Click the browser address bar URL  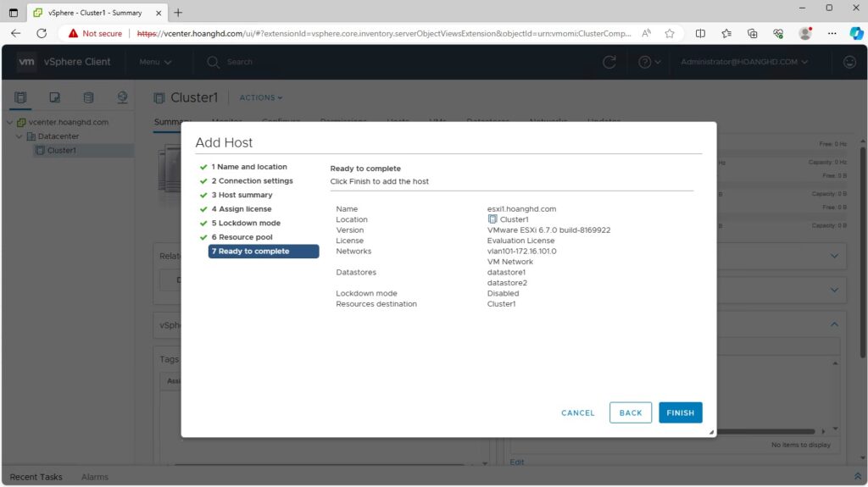[x=384, y=33]
